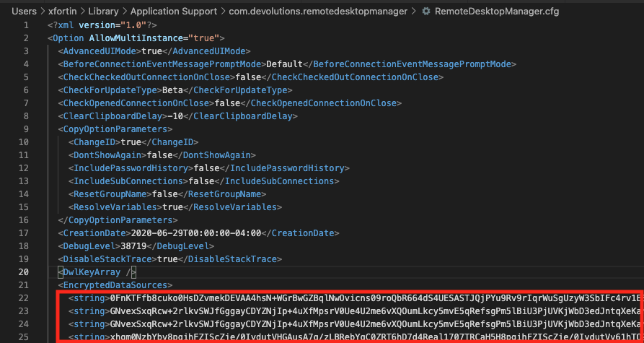
Task: Click the opening CopyOptionParameters tag
Action: click(115, 129)
